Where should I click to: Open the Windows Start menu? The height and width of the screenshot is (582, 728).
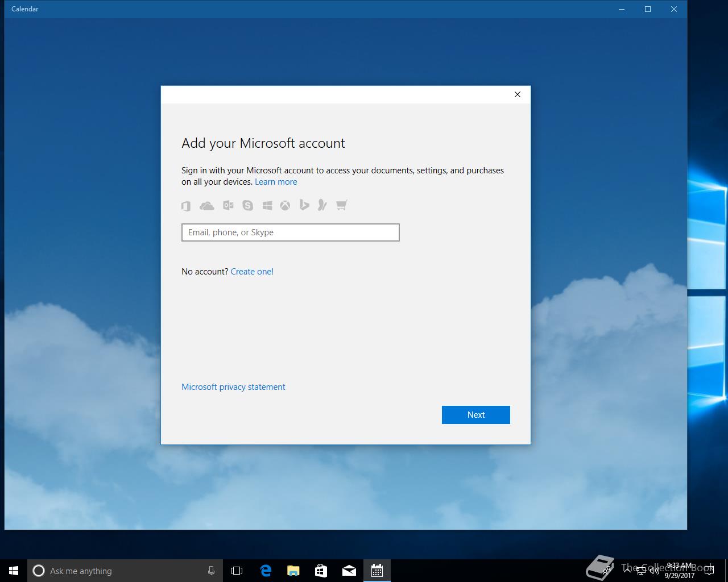tap(14, 571)
